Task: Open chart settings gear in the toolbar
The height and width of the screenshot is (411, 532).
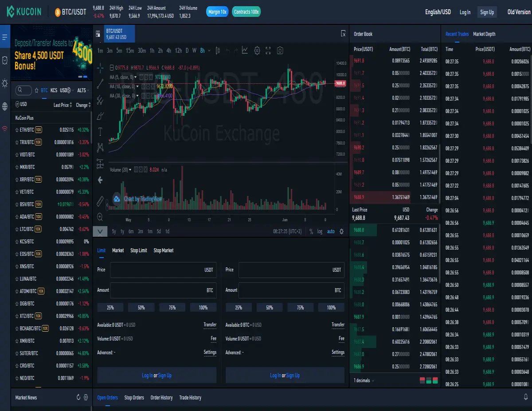Action: coord(257,51)
